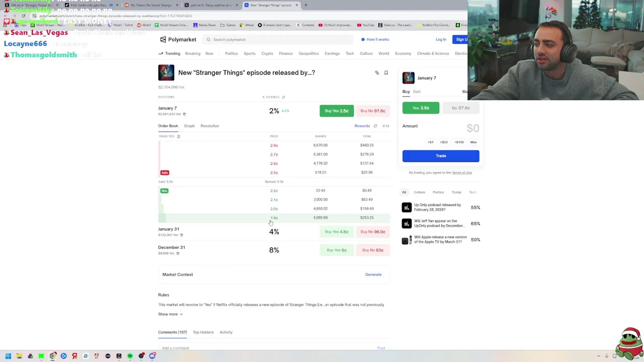Open the Contexto bookmark

pyautogui.click(x=305, y=25)
